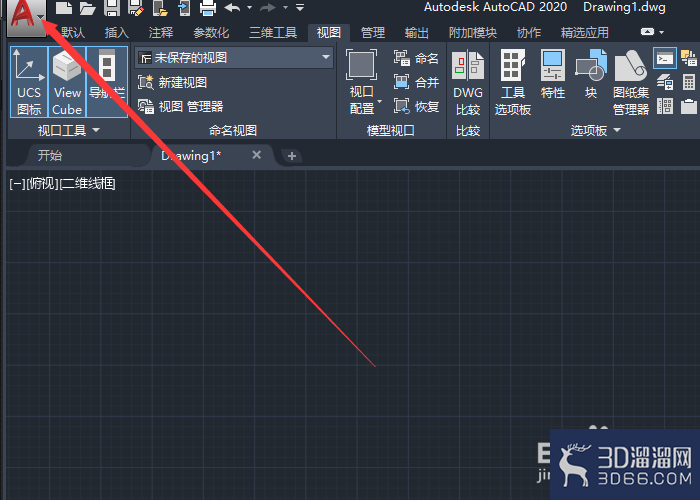This screenshot has width=700, height=500.
Task: Open the layer properties palette icon
Action: point(665,82)
